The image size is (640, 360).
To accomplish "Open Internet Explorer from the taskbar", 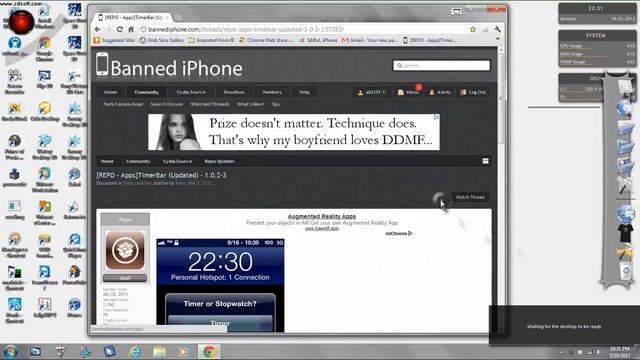I will [134, 351].
